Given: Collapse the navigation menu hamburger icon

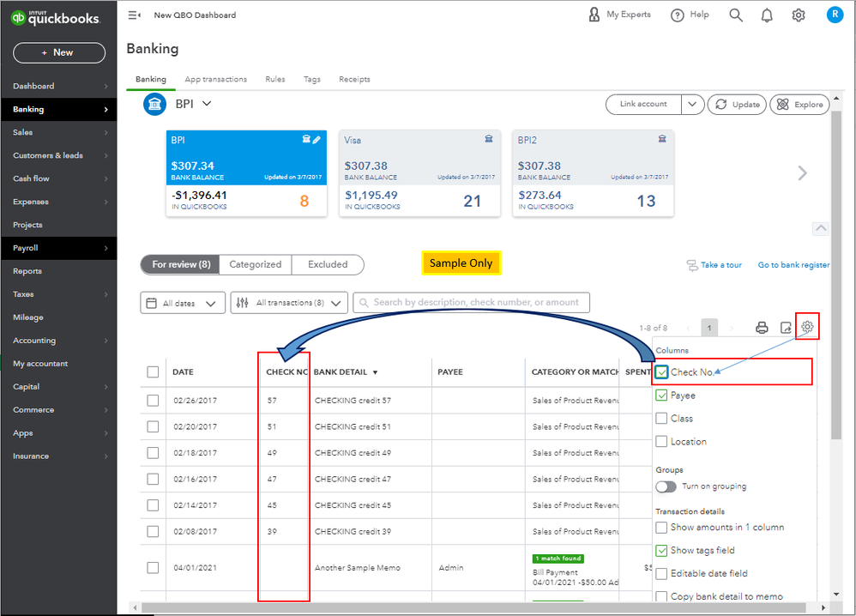Looking at the screenshot, I should tap(135, 15).
